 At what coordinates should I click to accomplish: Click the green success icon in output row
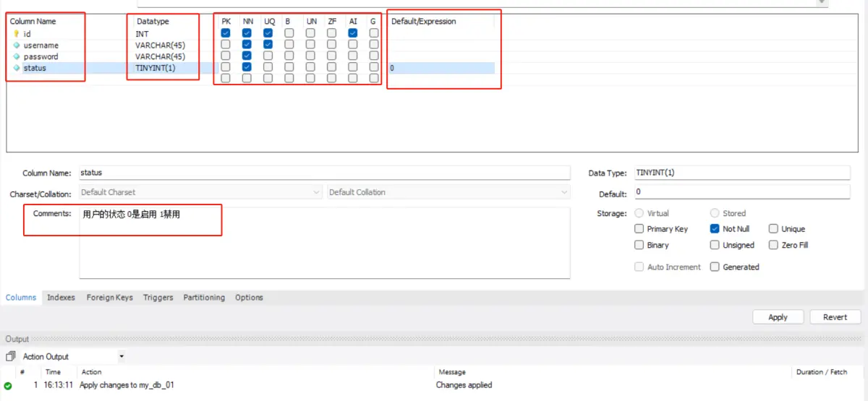[8, 386]
